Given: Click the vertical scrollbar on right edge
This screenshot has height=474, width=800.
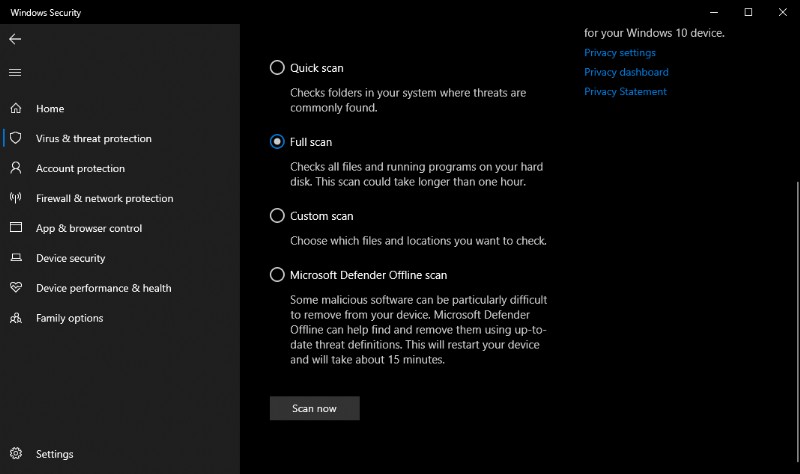Looking at the screenshot, I should pos(796,300).
